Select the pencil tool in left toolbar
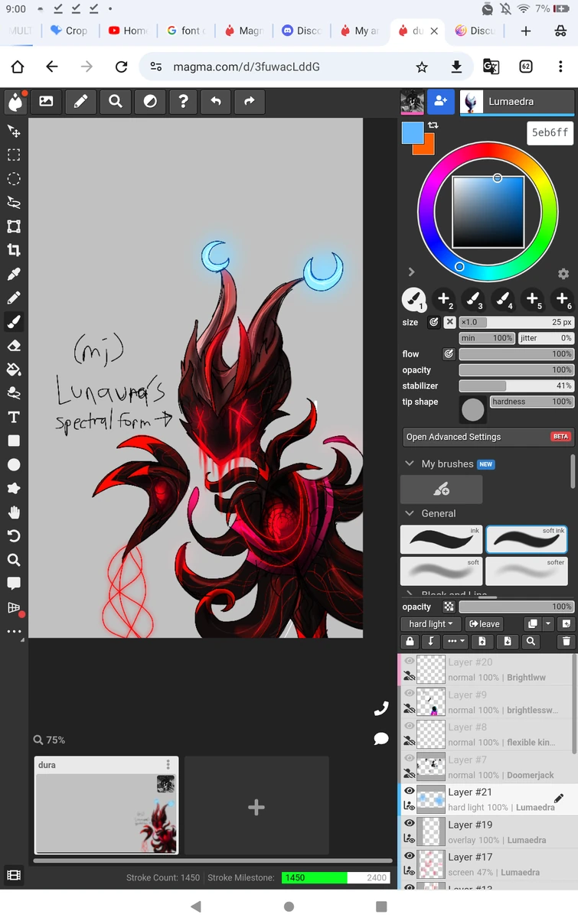 (x=14, y=298)
